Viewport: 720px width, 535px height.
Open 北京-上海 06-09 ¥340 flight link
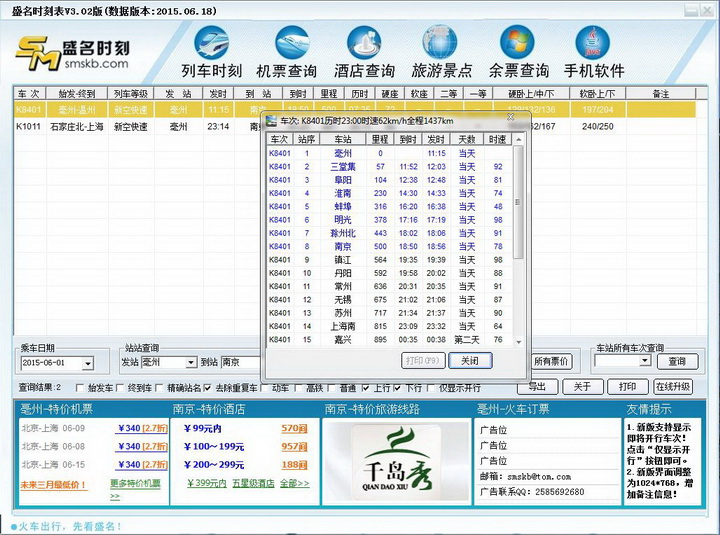tap(141, 428)
